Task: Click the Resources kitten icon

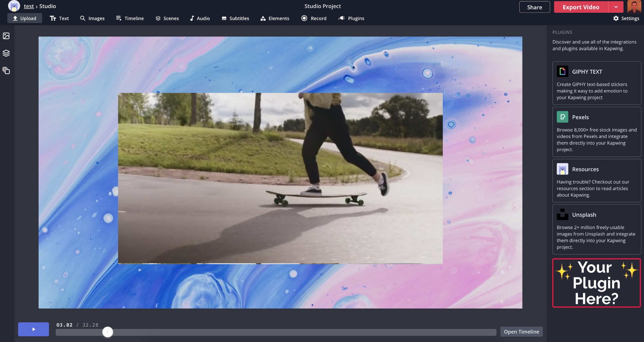Action: click(x=562, y=169)
